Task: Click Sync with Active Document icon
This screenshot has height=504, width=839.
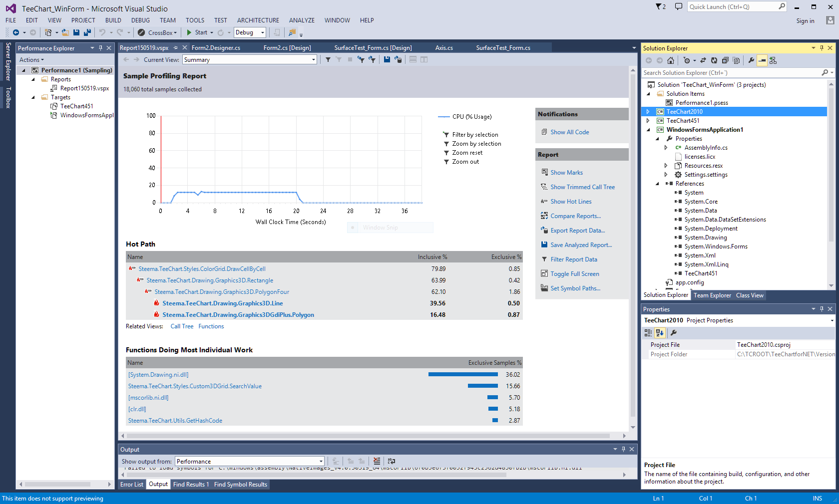Action: [x=703, y=60]
